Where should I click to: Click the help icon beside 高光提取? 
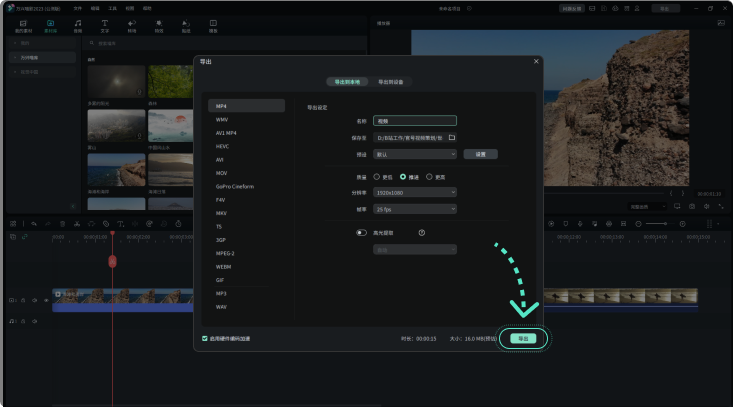point(422,232)
